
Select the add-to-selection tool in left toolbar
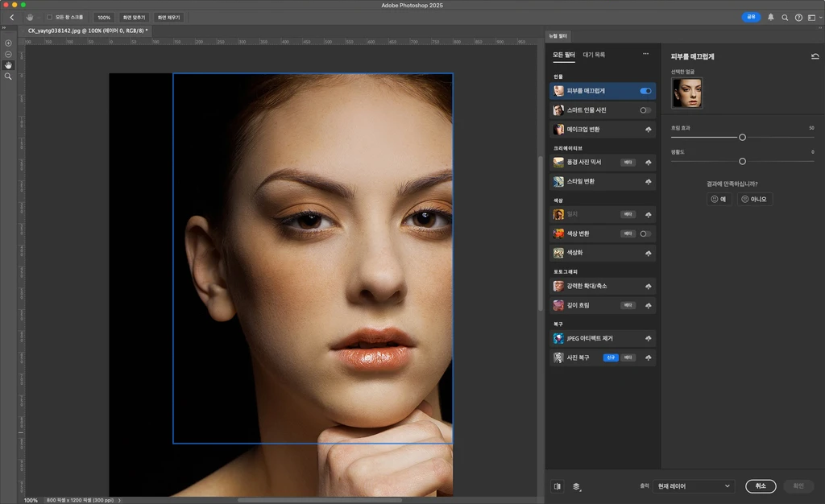[x=8, y=43]
